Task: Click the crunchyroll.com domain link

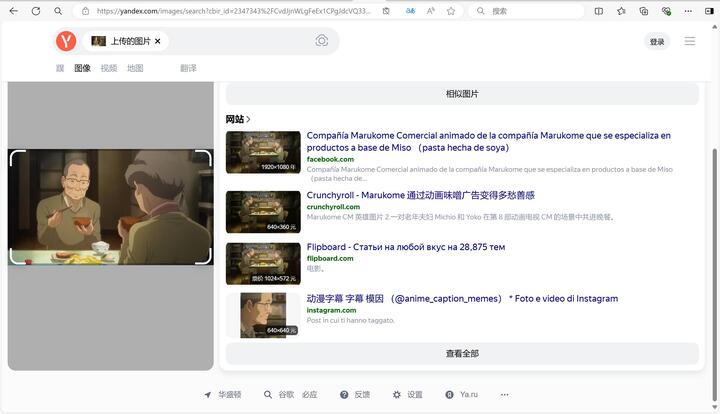Action: coord(333,207)
